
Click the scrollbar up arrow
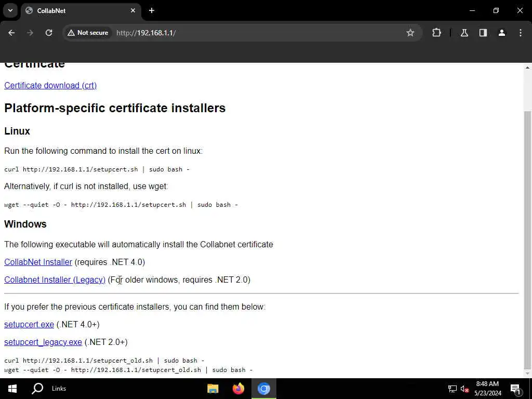tap(528, 68)
